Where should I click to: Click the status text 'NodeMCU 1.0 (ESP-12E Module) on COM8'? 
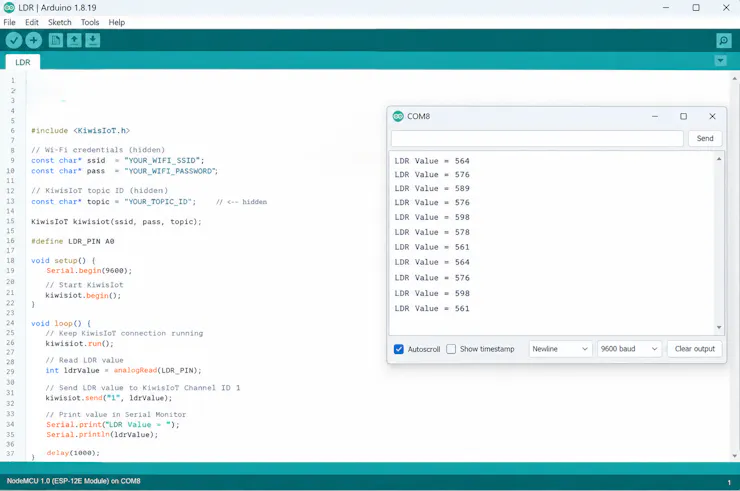(74, 481)
